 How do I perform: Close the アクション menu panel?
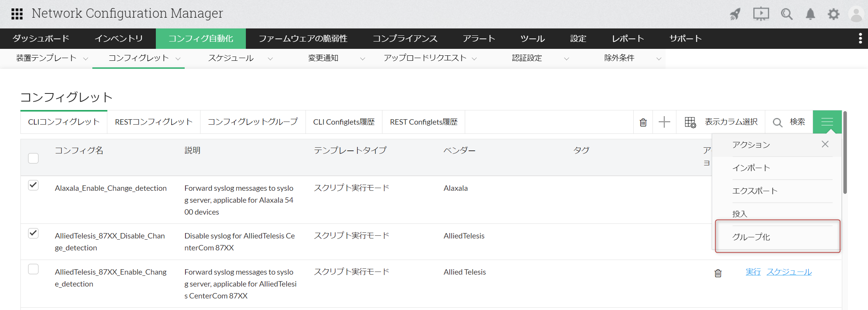click(x=825, y=144)
